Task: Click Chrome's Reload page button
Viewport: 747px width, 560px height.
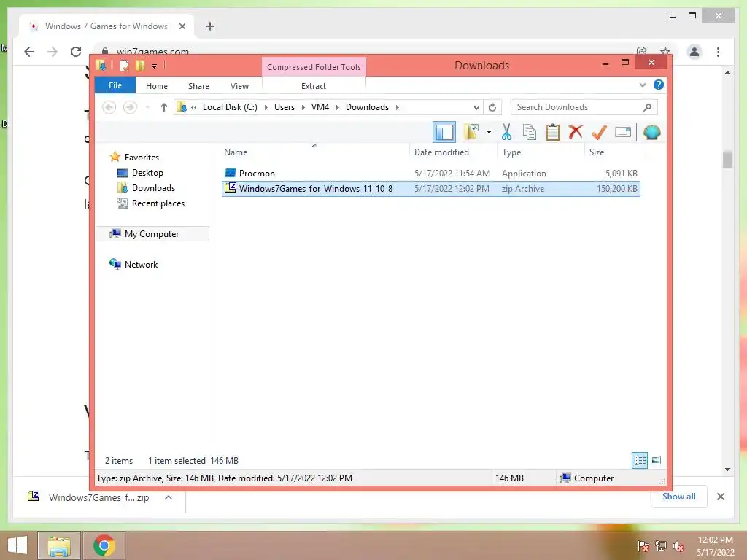Action: [x=76, y=52]
